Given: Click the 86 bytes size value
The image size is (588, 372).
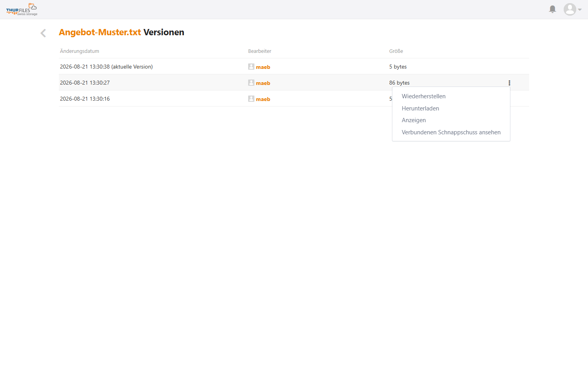Looking at the screenshot, I should click(x=399, y=83).
